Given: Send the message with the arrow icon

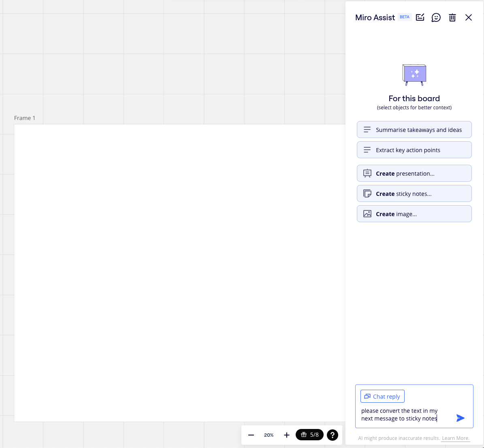Looking at the screenshot, I should [x=461, y=418].
